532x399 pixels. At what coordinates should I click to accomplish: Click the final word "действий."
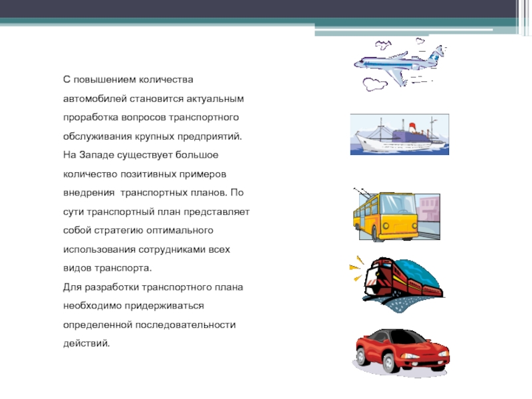[86, 343]
